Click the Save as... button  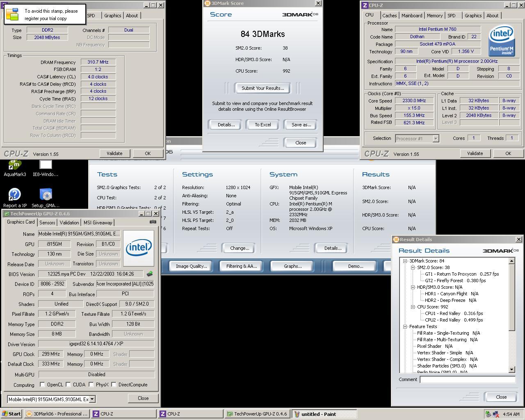point(301,125)
